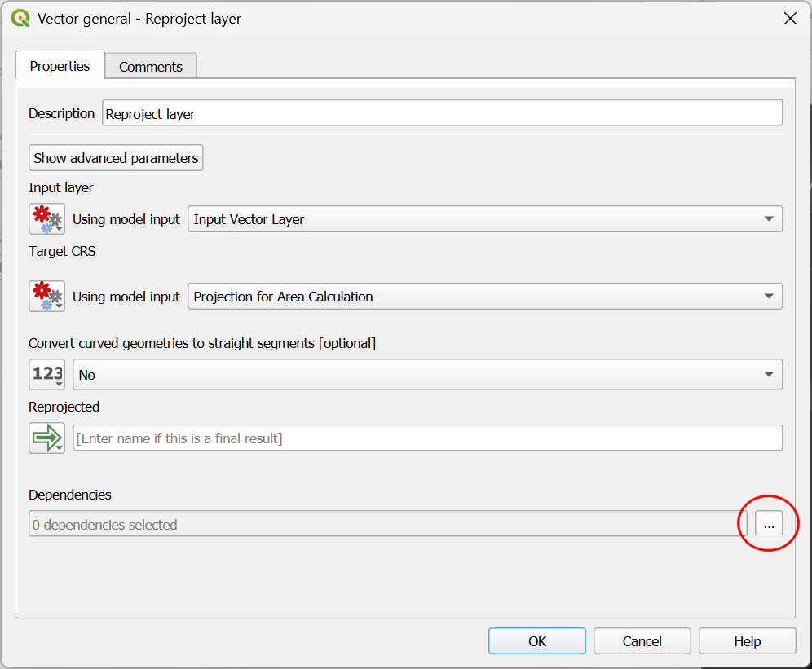
Task: Click the green arrow Reprojected output icon
Action: pos(46,438)
